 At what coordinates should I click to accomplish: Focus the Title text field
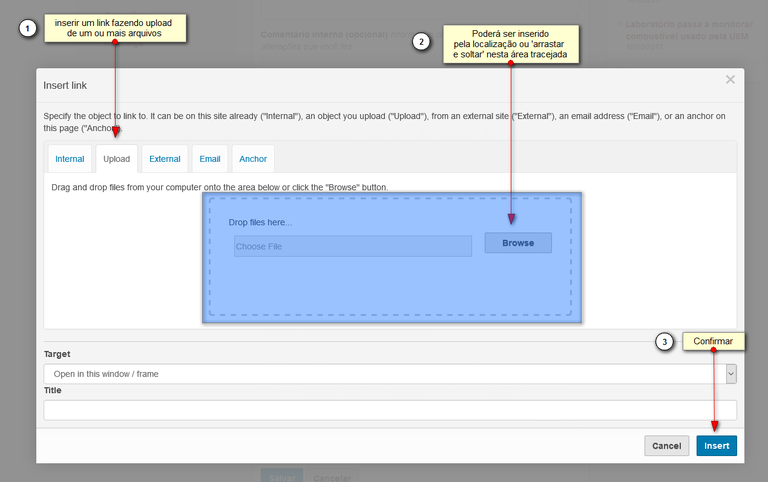[x=390, y=410]
